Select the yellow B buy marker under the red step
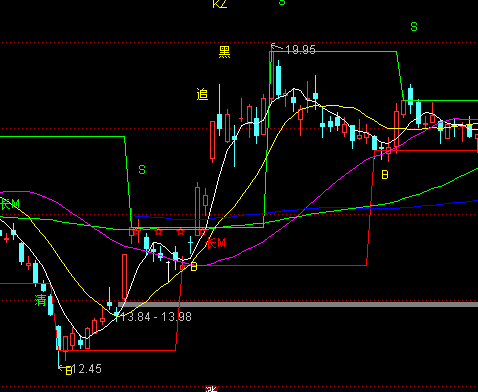The height and width of the screenshot is (392, 478). click(385, 175)
